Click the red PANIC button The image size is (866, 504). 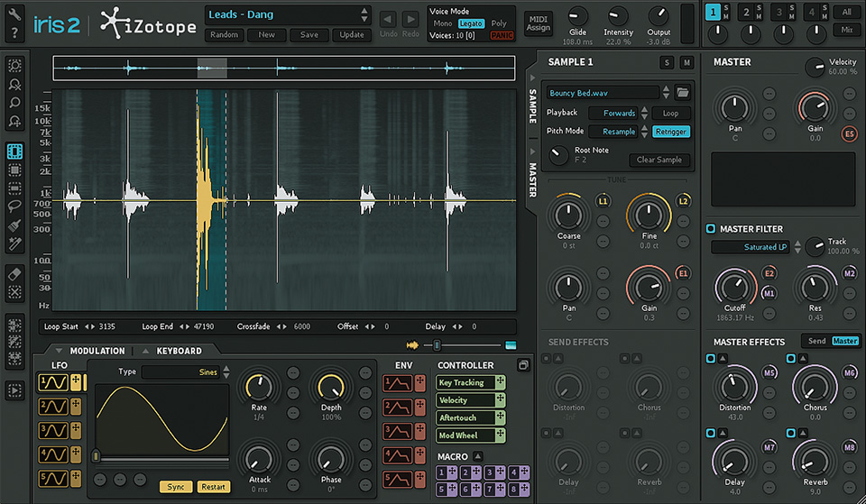pyautogui.click(x=502, y=35)
